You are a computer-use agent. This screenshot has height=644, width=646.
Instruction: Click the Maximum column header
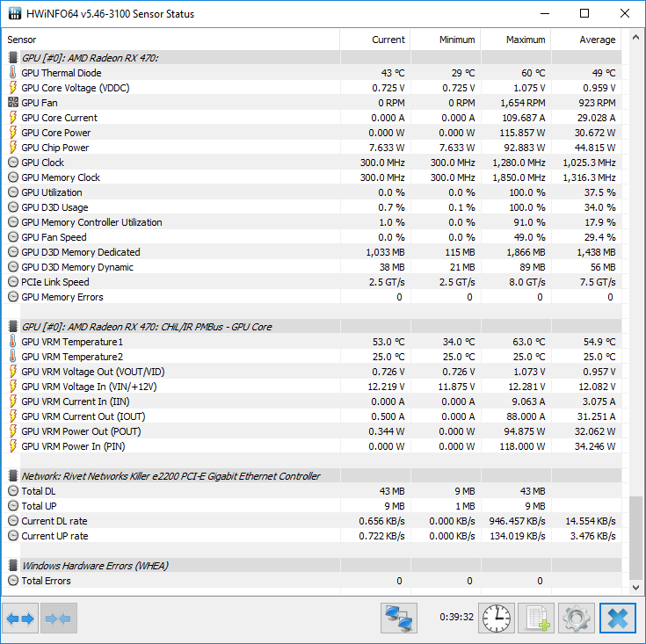516,40
